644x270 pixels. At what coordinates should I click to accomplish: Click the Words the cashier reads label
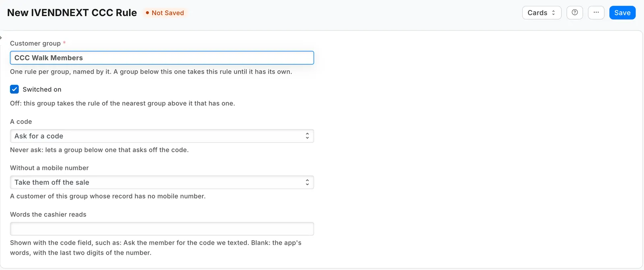click(48, 214)
